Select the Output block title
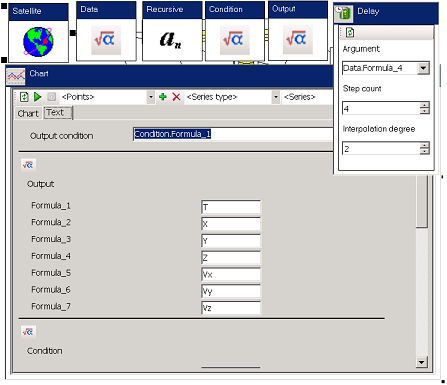Viewport: 447px width, 385px height. [x=284, y=9]
